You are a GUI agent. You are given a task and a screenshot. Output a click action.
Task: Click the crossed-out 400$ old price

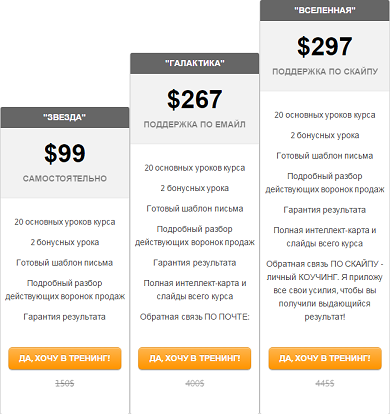[195, 383]
